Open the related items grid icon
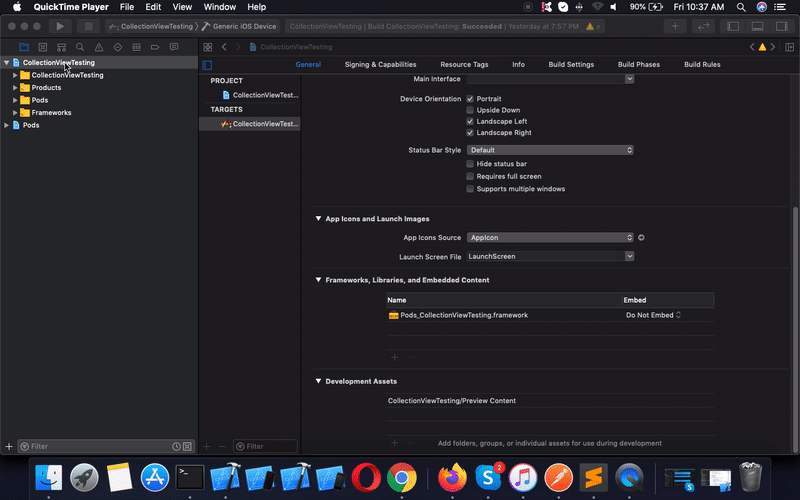Image resolution: width=800 pixels, height=500 pixels. pyautogui.click(x=208, y=47)
